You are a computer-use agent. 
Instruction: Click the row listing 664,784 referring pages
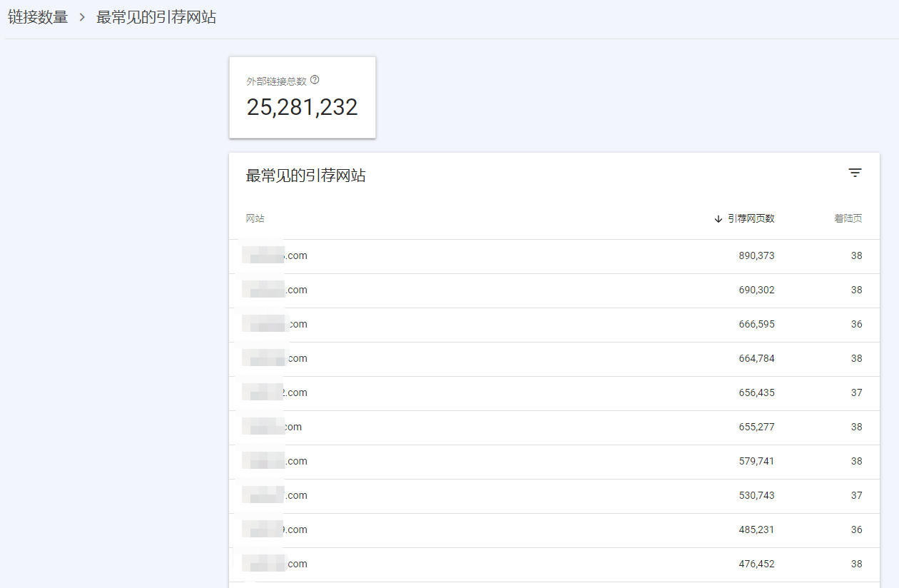click(554, 359)
